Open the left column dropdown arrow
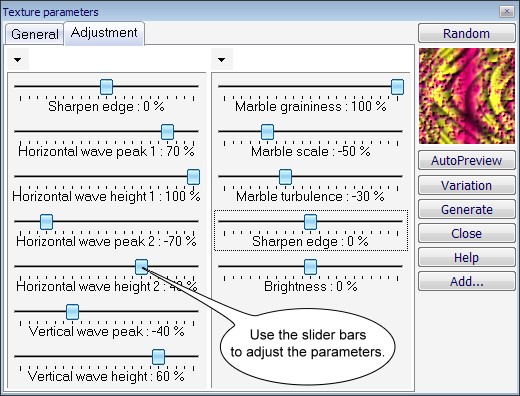Viewport: 520px width, 396px height. 18,60
